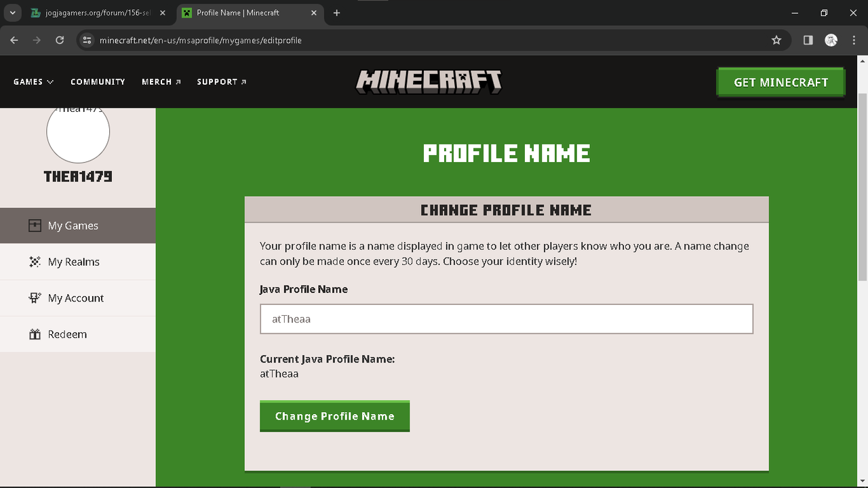Bookmark this page with the star icon
This screenshot has width=868, height=488.
(776, 41)
